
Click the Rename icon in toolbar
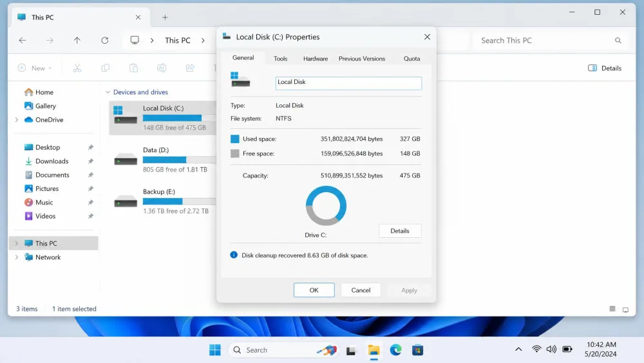(x=162, y=68)
